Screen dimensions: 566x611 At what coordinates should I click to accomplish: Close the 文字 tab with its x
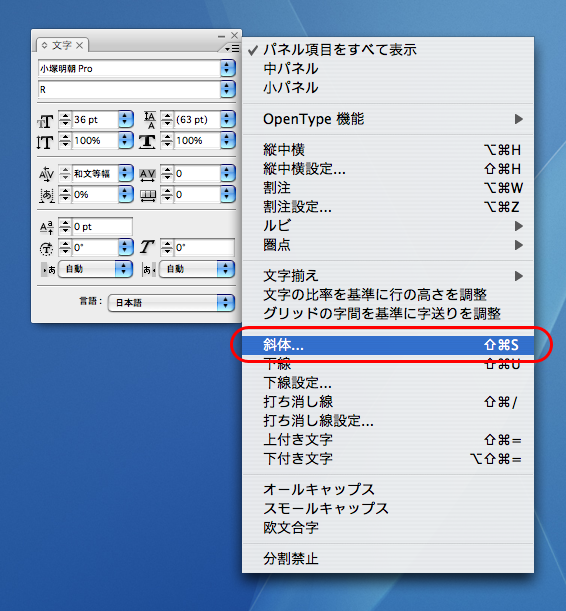pos(79,45)
